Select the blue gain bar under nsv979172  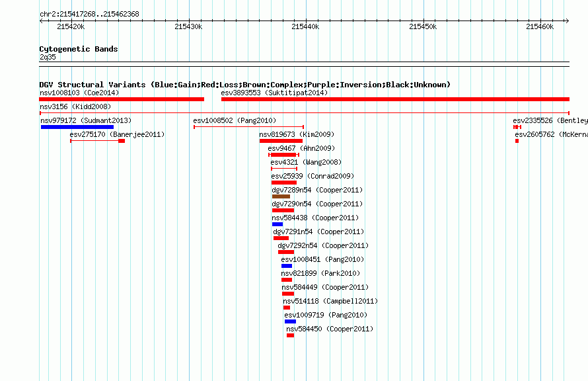[x=77, y=127]
